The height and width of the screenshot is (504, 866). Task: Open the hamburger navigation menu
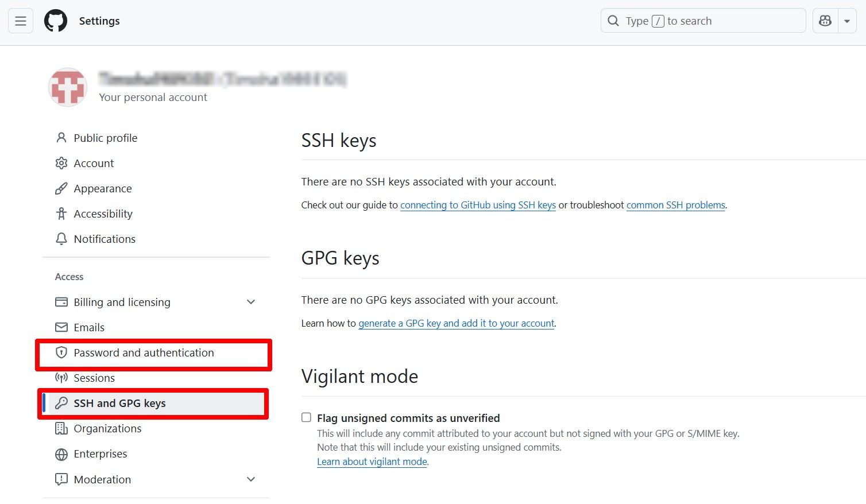[20, 21]
